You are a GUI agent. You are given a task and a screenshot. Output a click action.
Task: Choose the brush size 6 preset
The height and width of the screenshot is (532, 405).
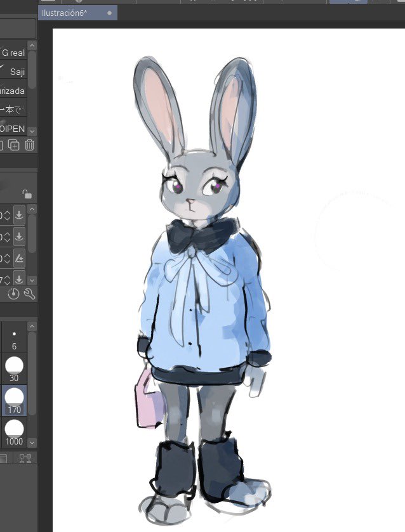point(14,337)
